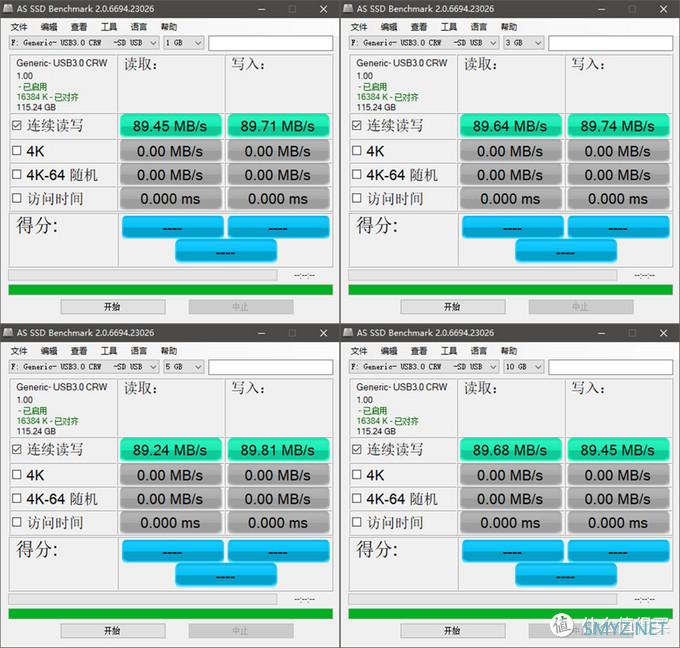Uncheck 连续读写 in the 5 GB window
The image size is (680, 648).
click(x=16, y=449)
